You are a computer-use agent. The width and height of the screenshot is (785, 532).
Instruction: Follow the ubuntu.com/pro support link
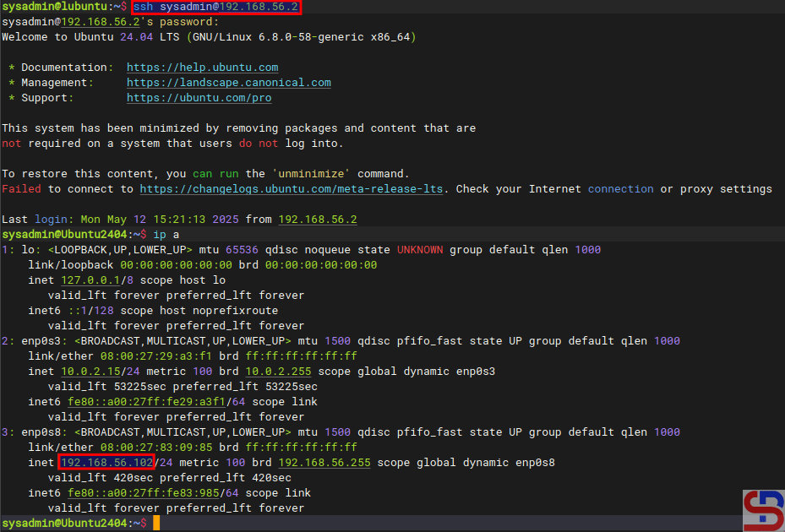coord(199,98)
